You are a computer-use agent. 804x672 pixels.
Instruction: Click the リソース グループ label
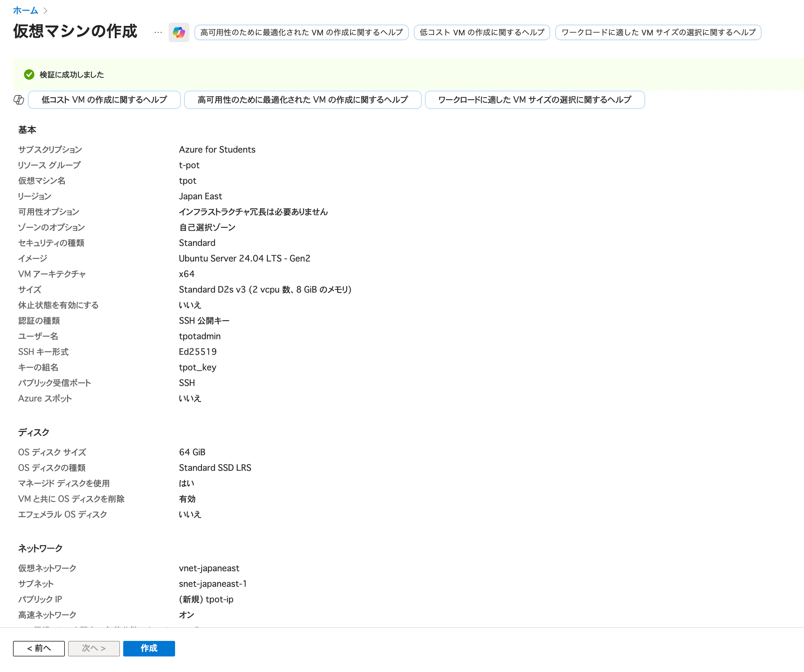point(49,165)
